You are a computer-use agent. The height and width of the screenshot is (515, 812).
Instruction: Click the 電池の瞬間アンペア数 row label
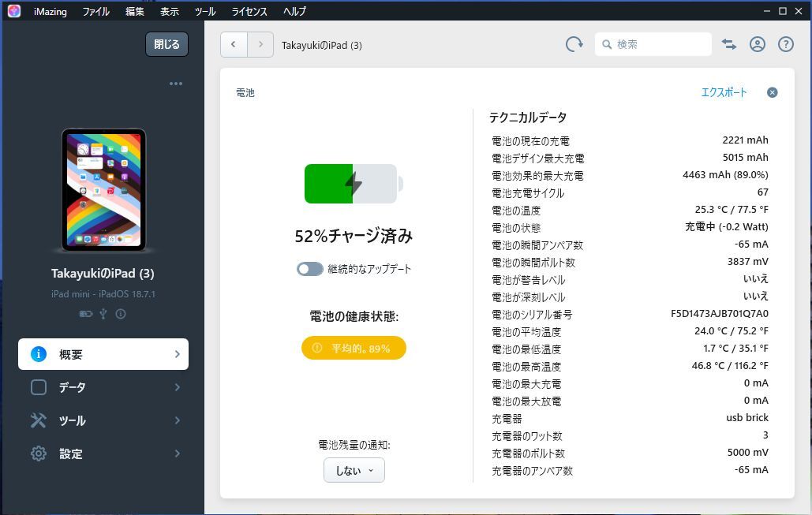(537, 245)
